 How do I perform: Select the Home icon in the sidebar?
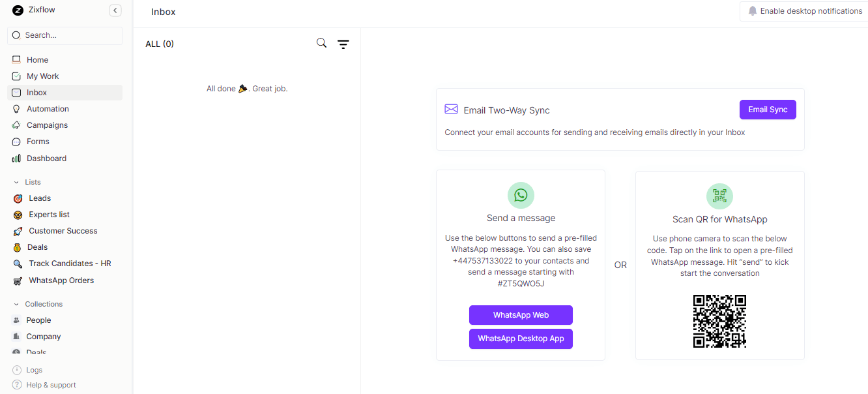point(18,59)
